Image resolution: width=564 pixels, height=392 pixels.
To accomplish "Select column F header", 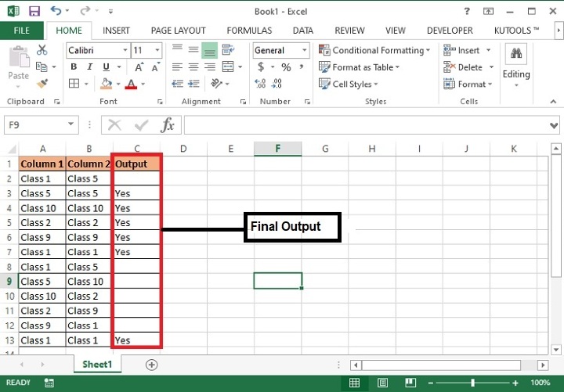I will [277, 149].
